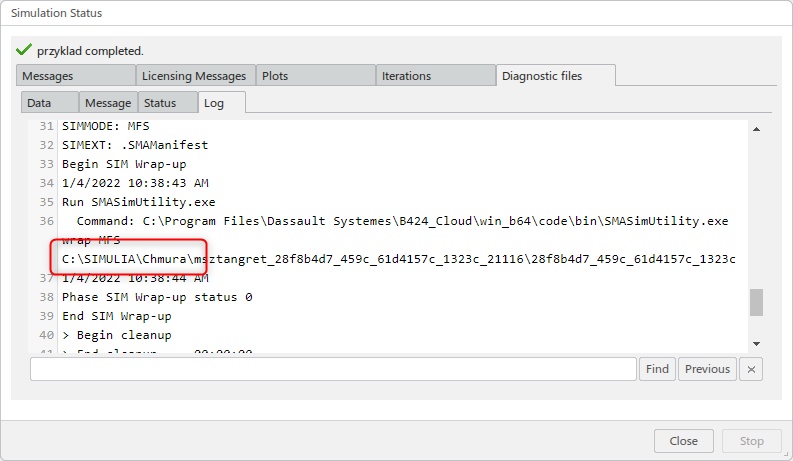Image resolution: width=793 pixels, height=461 pixels.
Task: Click the disabled Stop button
Action: click(752, 441)
